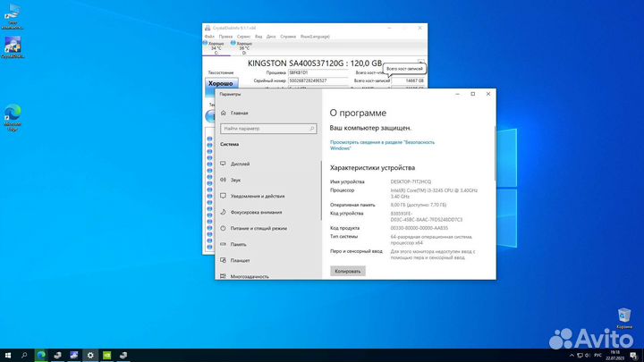
Task: Open Справка menu in CrystalDiskInfo
Action: click(288, 37)
